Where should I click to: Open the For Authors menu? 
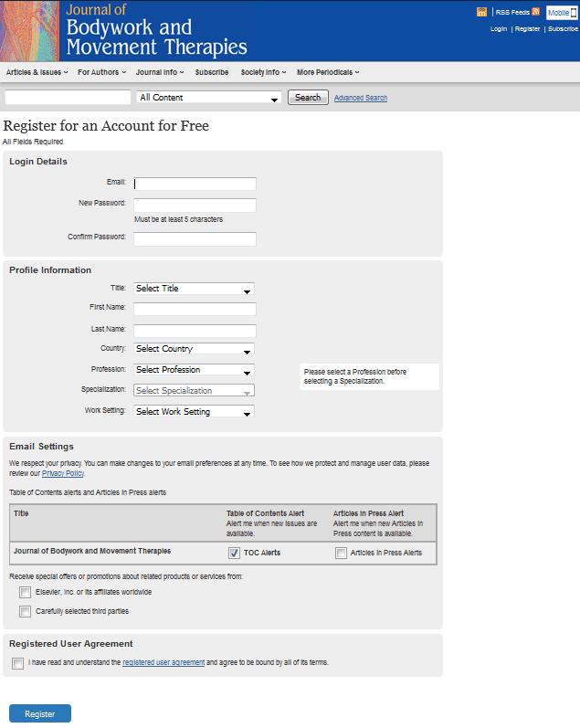click(x=101, y=72)
